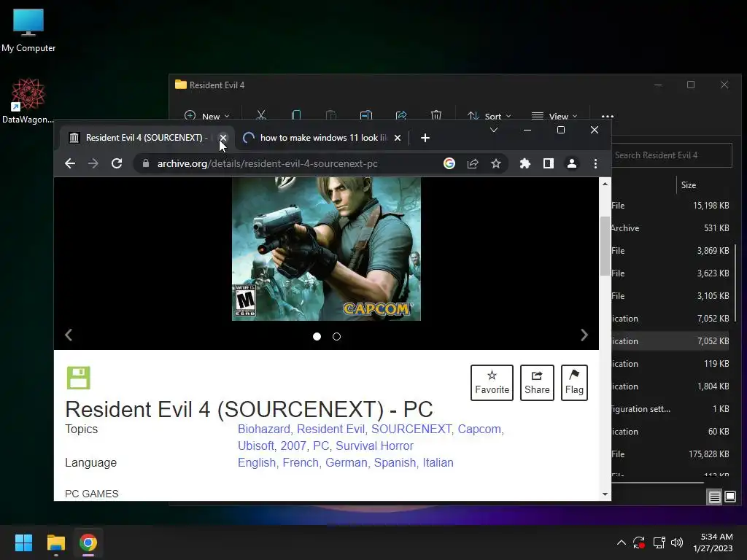747x560 pixels.
Task: Open the network icon in the tray
Action: (659, 542)
